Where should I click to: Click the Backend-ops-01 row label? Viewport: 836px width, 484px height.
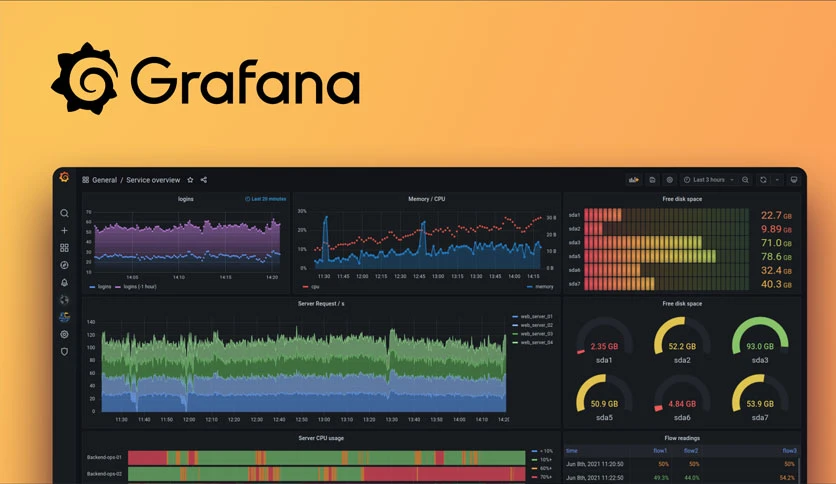point(104,457)
